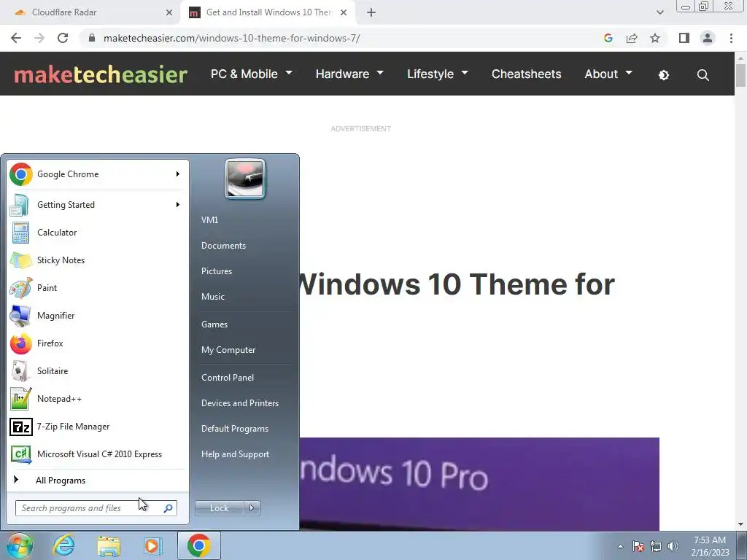Switch to Chrome via taskbar button
This screenshot has height=560, width=747.
coord(198,545)
